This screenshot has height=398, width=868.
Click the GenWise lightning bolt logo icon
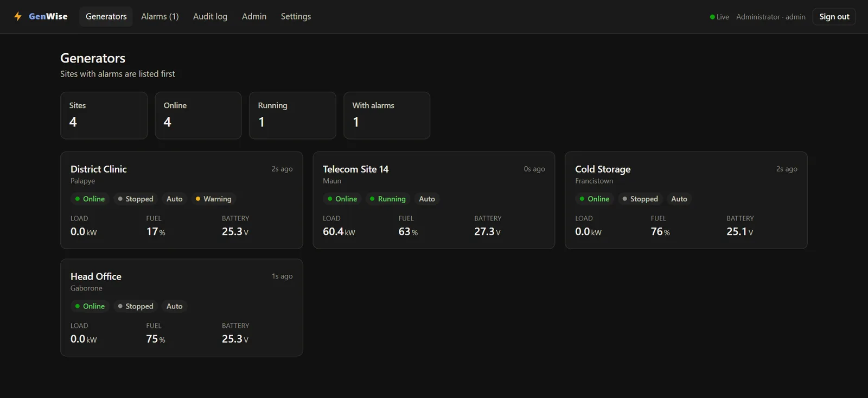click(18, 16)
